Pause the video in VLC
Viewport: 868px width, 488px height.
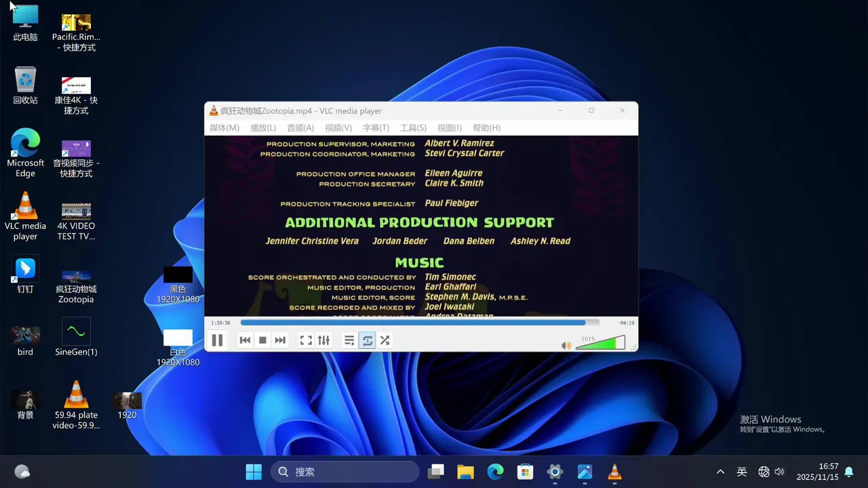(217, 340)
